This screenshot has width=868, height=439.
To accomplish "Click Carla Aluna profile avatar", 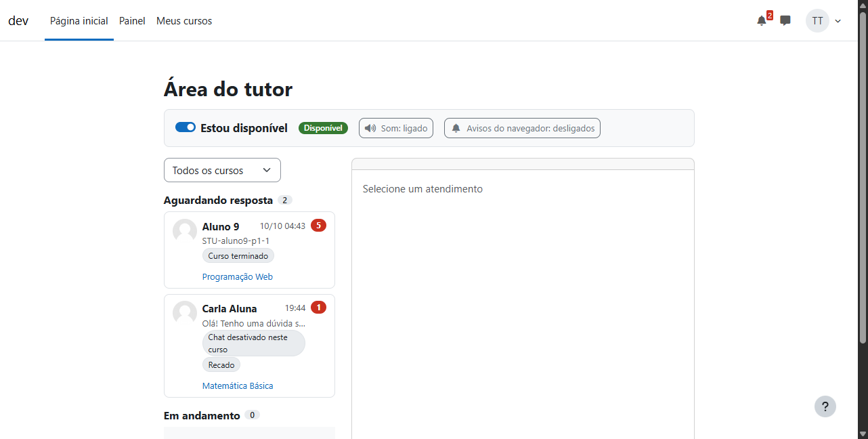I will [185, 313].
